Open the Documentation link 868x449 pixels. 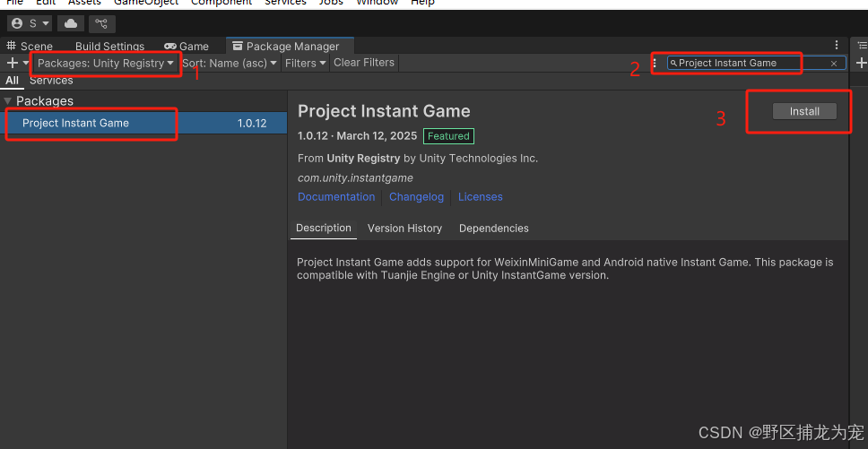point(336,197)
